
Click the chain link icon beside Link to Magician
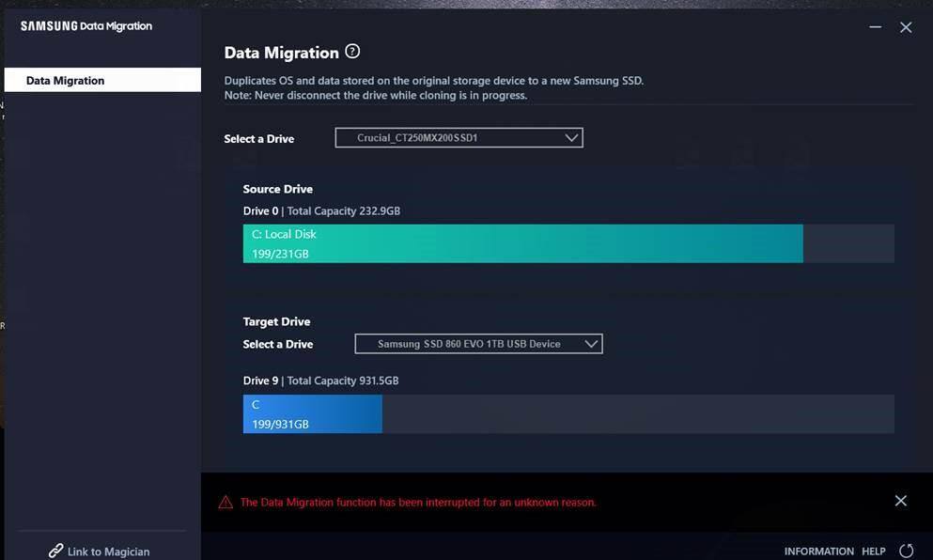pos(56,552)
